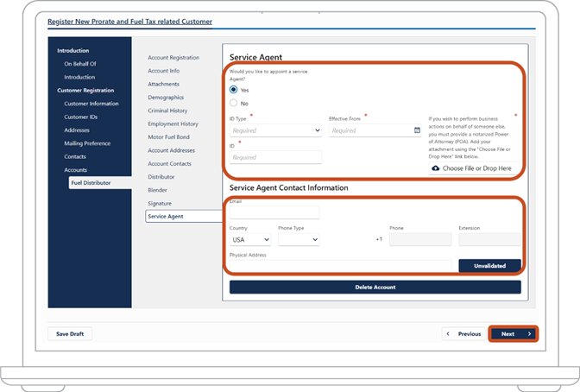Open the Phone Type dropdown

click(299, 239)
